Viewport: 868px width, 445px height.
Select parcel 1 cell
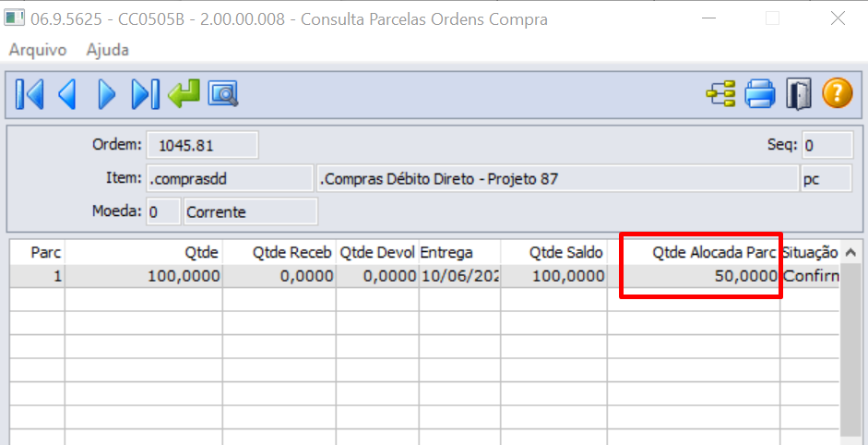click(38, 276)
